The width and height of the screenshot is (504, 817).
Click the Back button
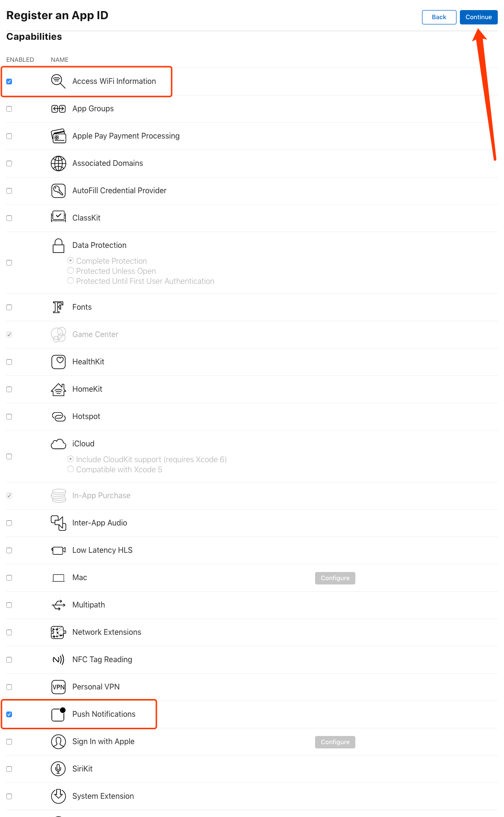point(439,17)
